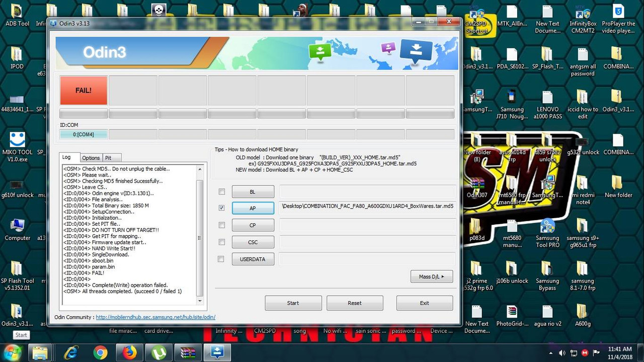644x362 pixels.
Task: Open ProPlayer the video player icon
Action: 618,19
